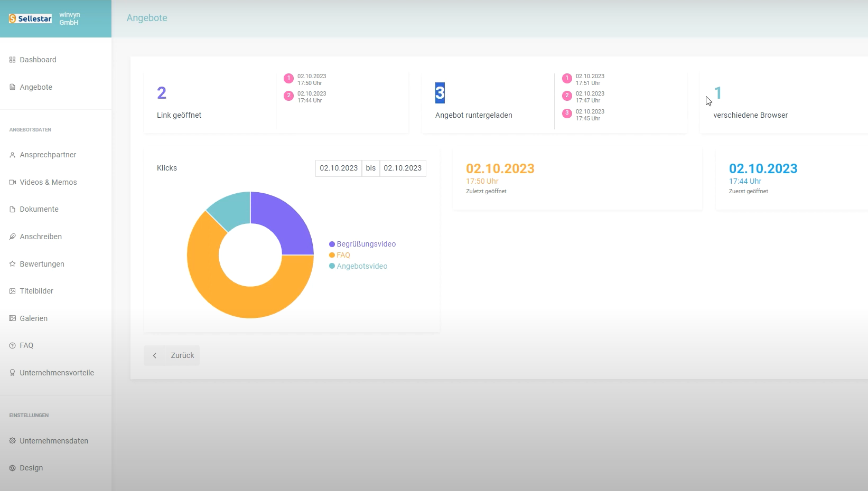Collapse using the left chevron beside Zurück
Viewport: 868px width, 491px height.
[154, 355]
